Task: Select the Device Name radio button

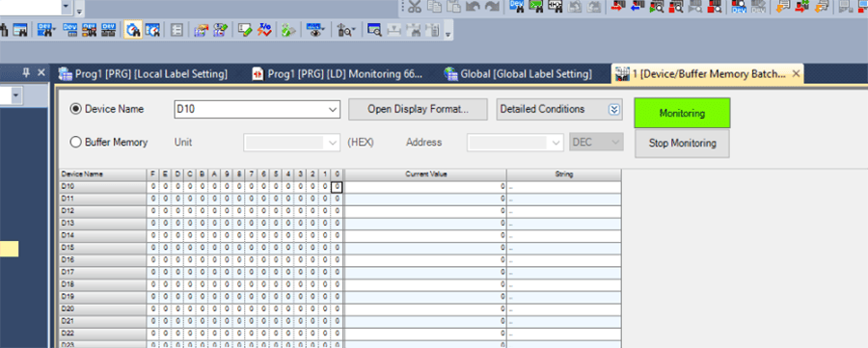Action: coord(76,109)
